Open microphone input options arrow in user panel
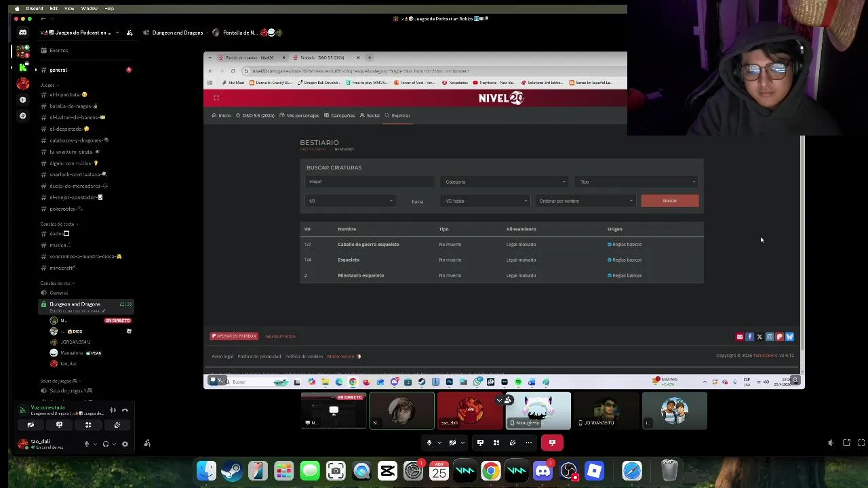This screenshot has width=868, height=488. 95,444
